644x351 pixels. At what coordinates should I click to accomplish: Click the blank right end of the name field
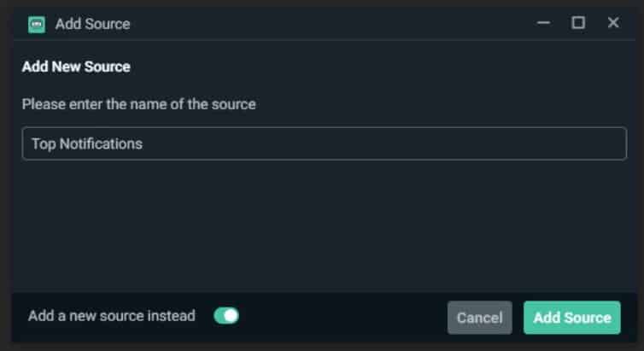[534, 143]
